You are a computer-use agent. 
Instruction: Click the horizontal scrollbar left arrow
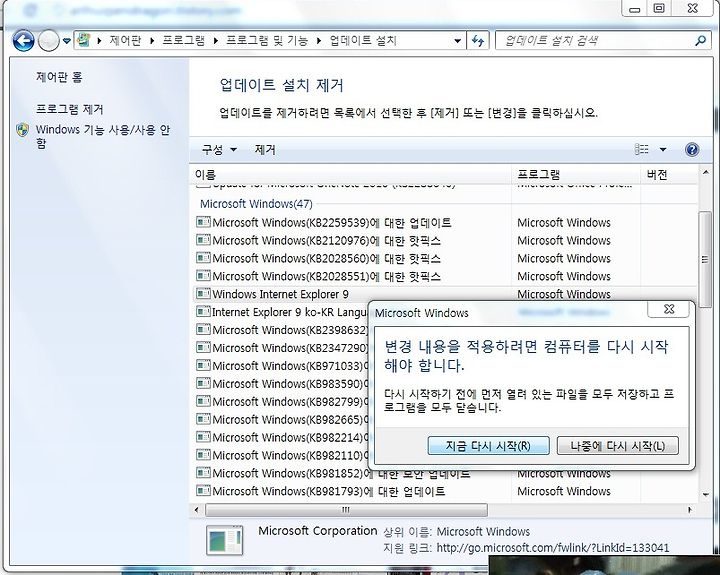(x=197, y=510)
